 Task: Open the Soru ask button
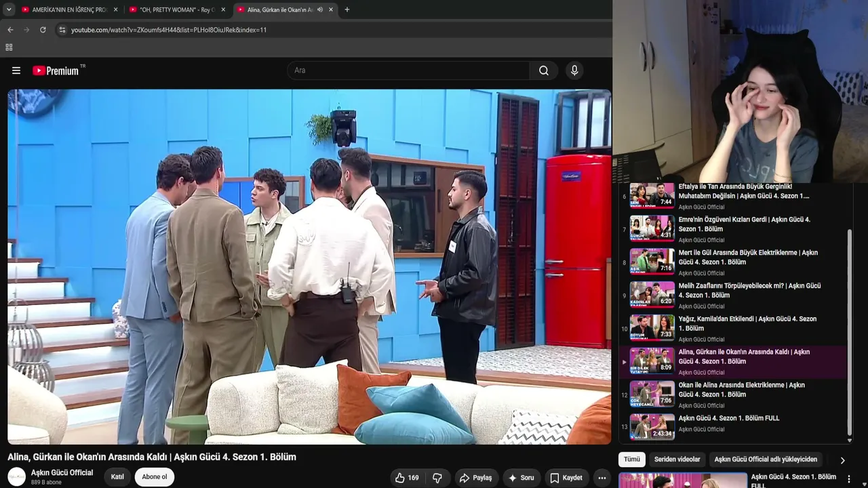[x=521, y=478]
